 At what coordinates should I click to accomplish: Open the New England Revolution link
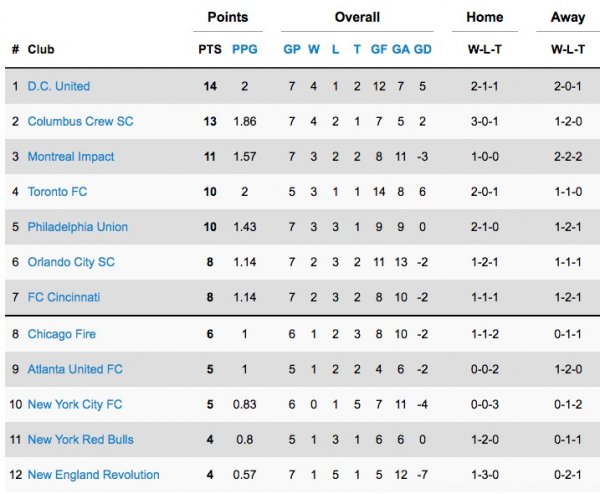click(x=93, y=474)
